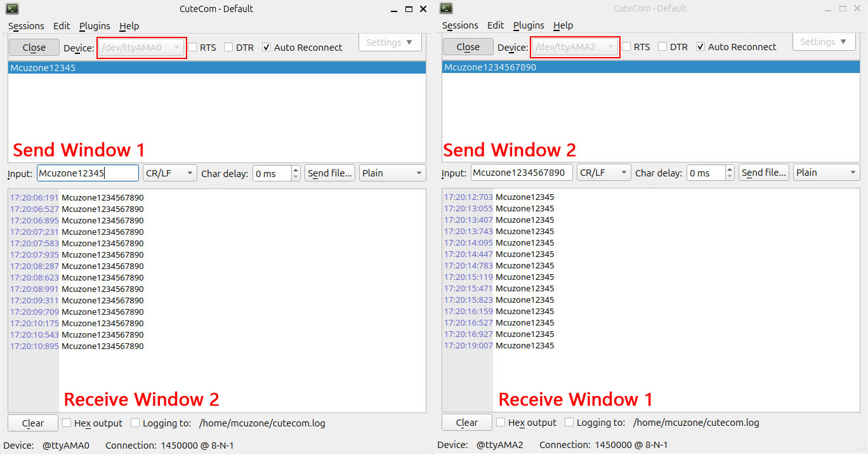Enable Logging to checkbox in right window
The width and height of the screenshot is (868, 455).
[x=569, y=422]
